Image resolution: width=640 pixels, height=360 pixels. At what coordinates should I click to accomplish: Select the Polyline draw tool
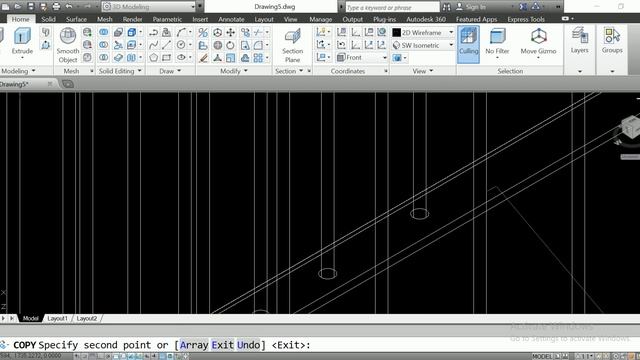pyautogui.click(x=153, y=32)
